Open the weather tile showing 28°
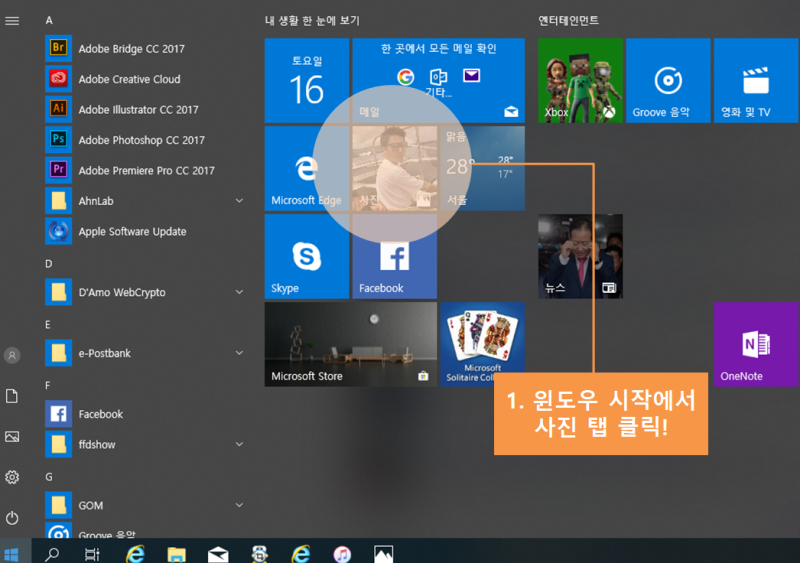The height and width of the screenshot is (563, 800). coord(482,168)
